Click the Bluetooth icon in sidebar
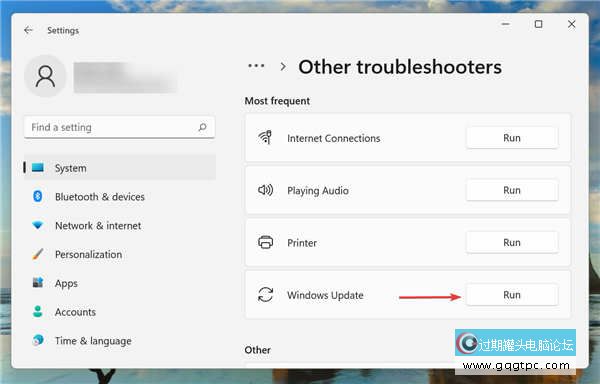 tap(38, 196)
